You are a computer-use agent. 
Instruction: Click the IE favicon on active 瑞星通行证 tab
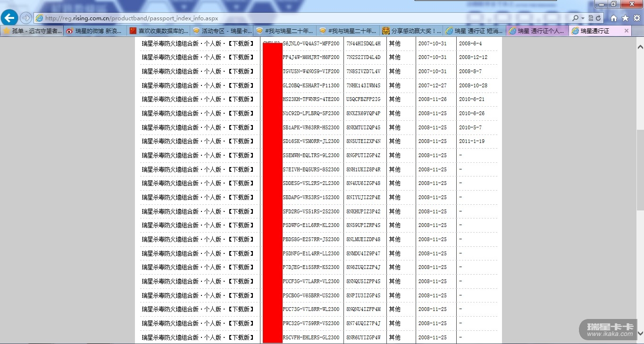pos(575,31)
